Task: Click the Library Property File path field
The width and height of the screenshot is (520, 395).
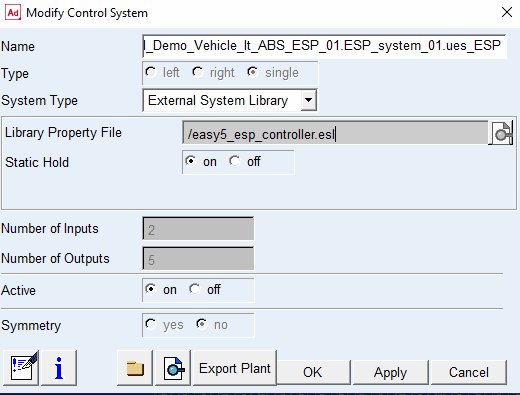Action: coord(335,133)
